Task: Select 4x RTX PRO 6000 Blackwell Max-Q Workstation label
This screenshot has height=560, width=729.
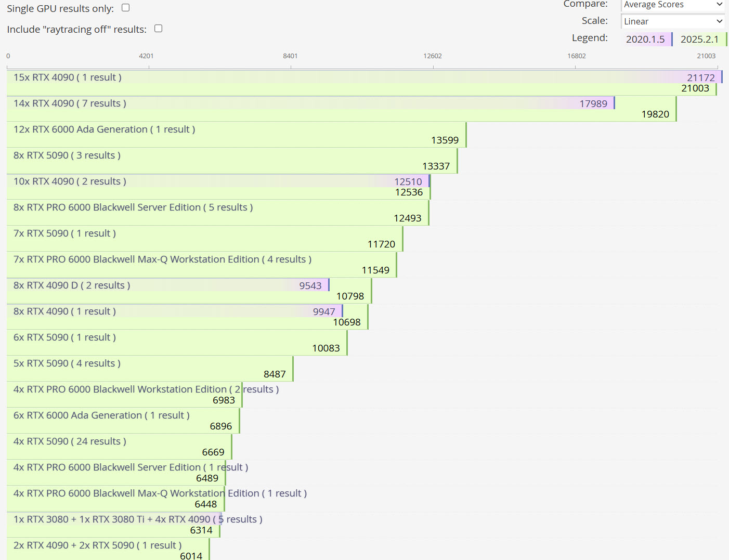Action: (x=160, y=493)
